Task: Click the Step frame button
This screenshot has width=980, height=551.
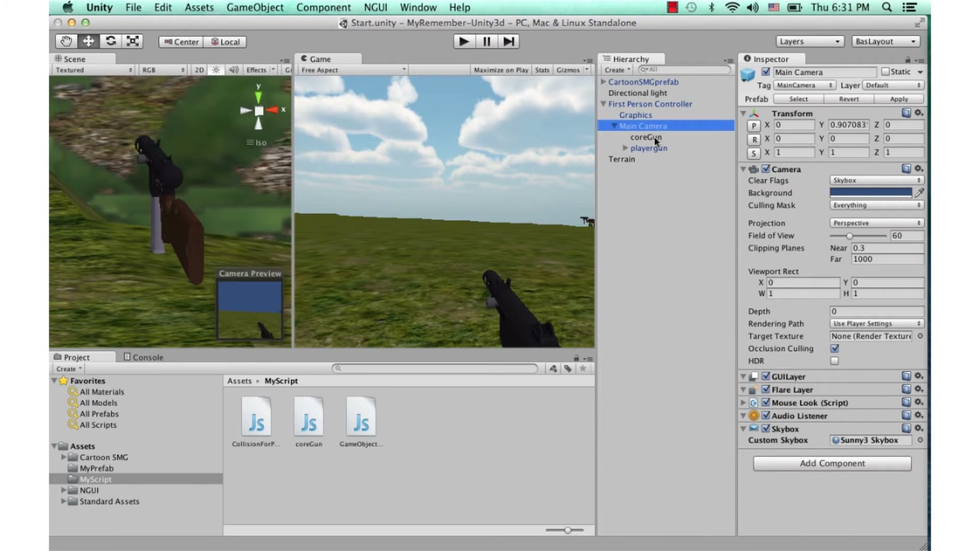Action: (x=508, y=41)
